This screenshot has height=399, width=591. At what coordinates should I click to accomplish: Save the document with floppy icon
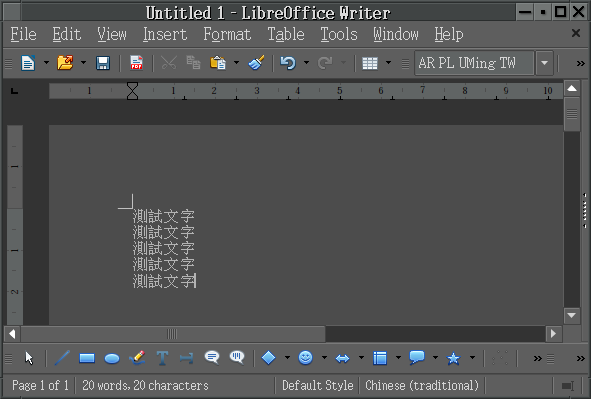(x=103, y=63)
